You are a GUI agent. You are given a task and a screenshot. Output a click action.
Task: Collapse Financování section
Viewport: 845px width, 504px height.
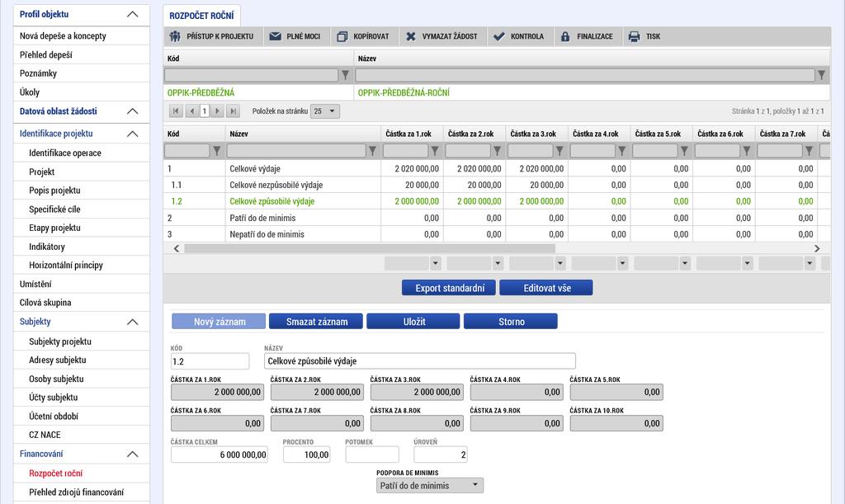pyautogui.click(x=132, y=454)
